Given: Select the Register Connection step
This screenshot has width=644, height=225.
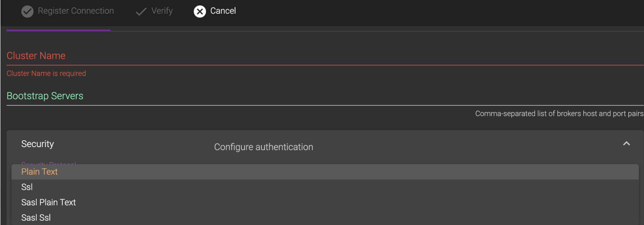Looking at the screenshot, I should pyautogui.click(x=68, y=11).
